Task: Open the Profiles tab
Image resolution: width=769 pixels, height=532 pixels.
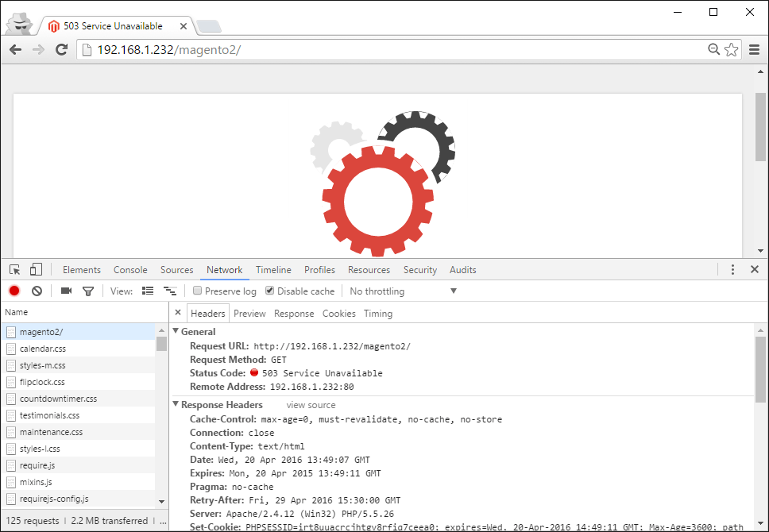Action: coord(320,270)
